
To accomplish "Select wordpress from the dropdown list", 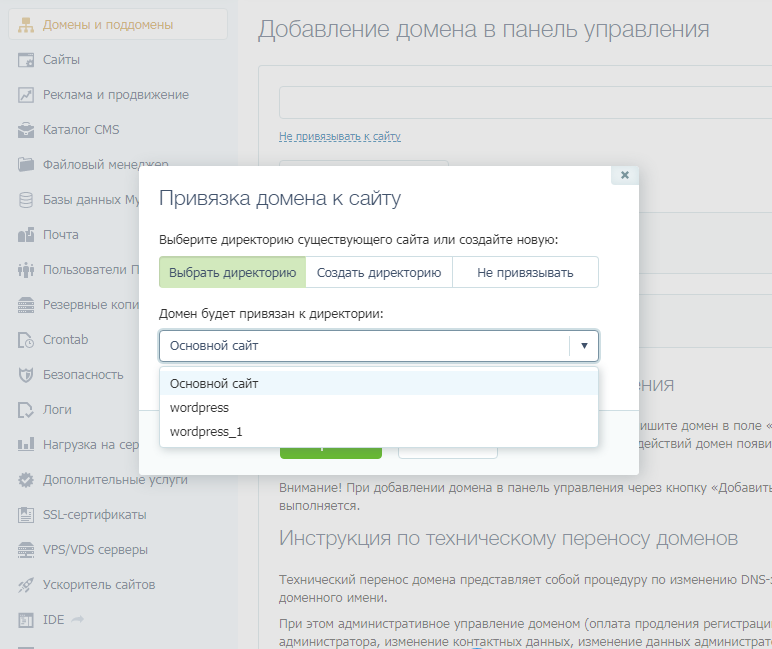I will coord(200,408).
